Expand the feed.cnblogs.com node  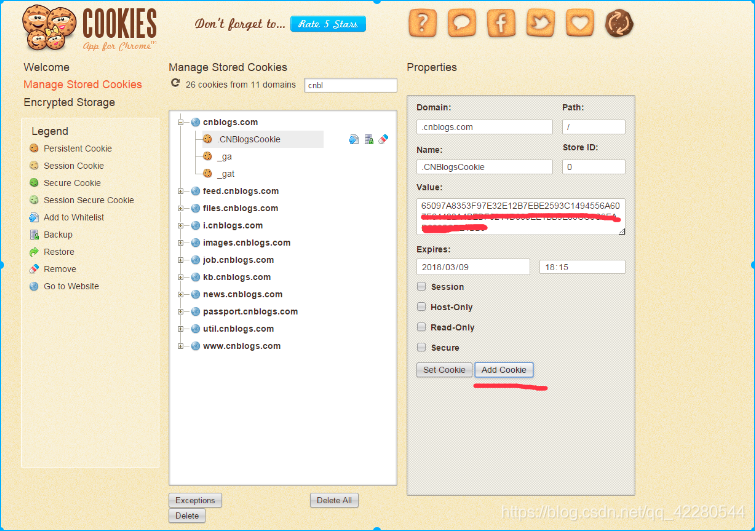click(x=181, y=191)
